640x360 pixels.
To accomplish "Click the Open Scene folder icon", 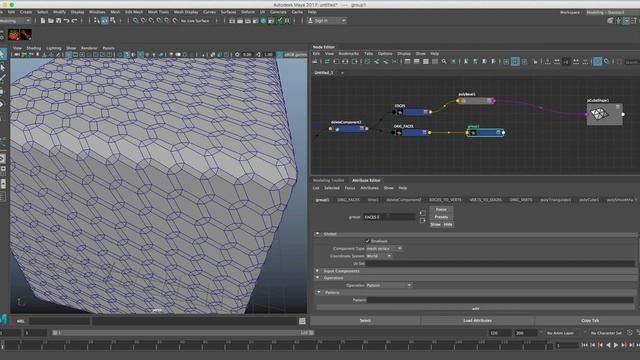I will pos(51,20).
